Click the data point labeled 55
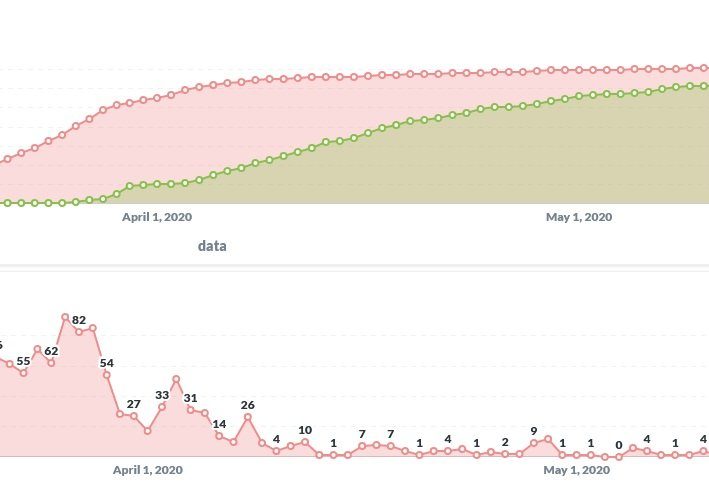This screenshot has height=491, width=709. click(23, 372)
